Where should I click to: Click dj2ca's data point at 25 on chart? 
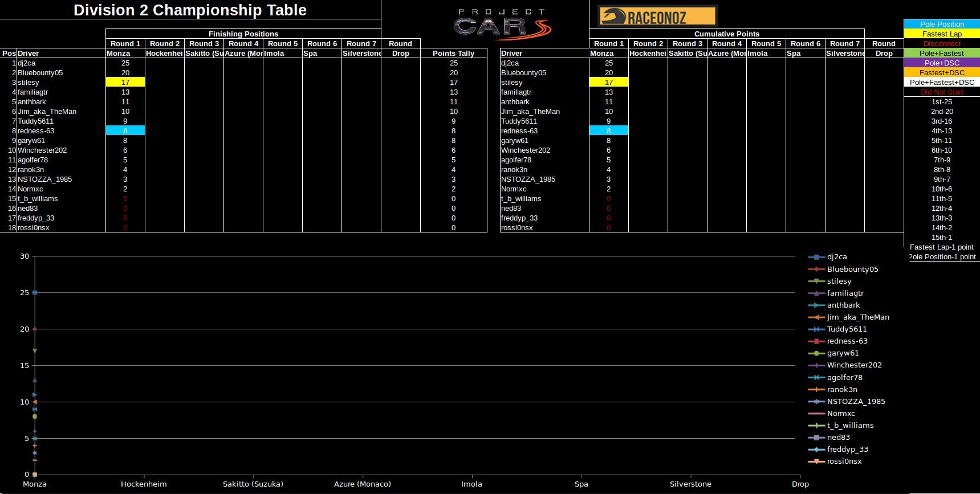(x=35, y=292)
